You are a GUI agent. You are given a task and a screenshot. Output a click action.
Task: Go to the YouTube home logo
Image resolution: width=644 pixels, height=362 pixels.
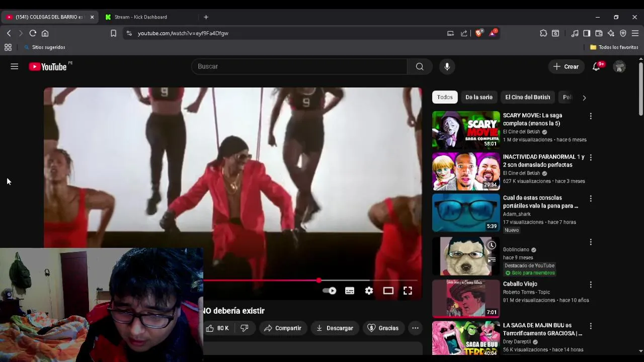point(48,67)
